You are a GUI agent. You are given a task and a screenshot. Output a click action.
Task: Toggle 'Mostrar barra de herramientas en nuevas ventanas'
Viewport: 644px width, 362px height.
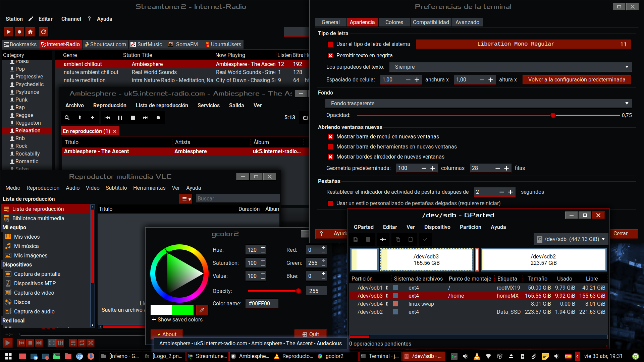coord(330,147)
